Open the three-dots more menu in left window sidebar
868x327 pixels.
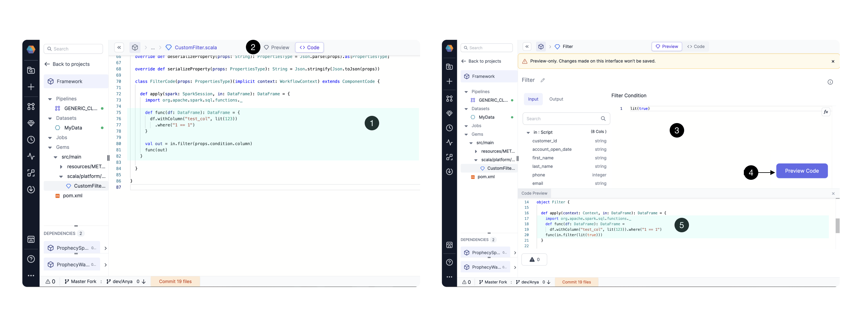tap(31, 275)
